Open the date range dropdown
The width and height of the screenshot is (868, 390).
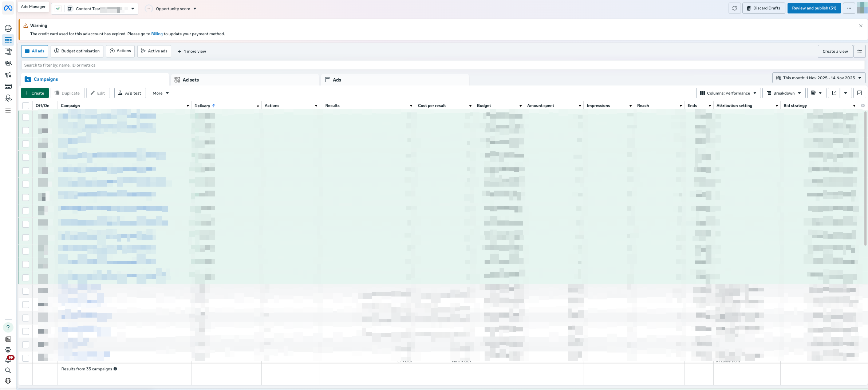[x=818, y=78]
